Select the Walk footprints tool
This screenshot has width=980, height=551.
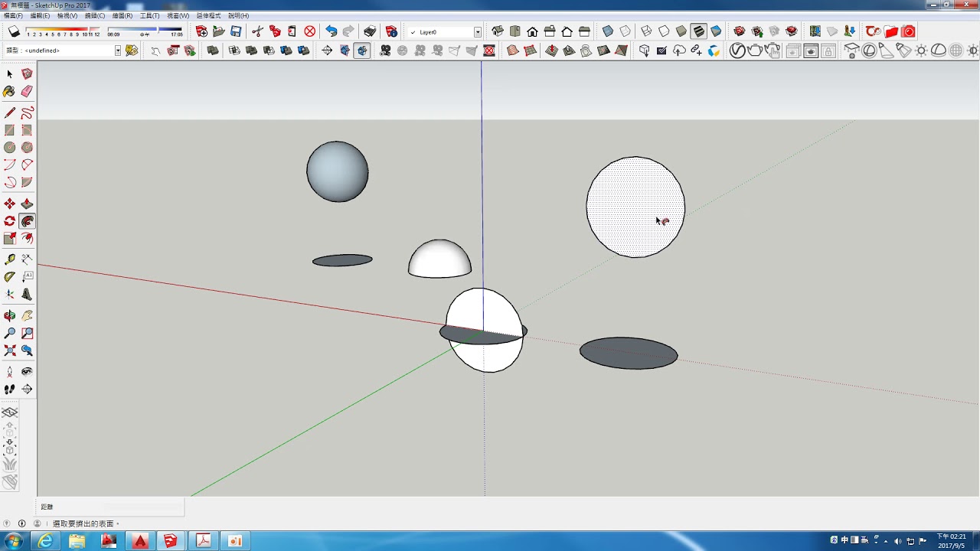point(9,389)
